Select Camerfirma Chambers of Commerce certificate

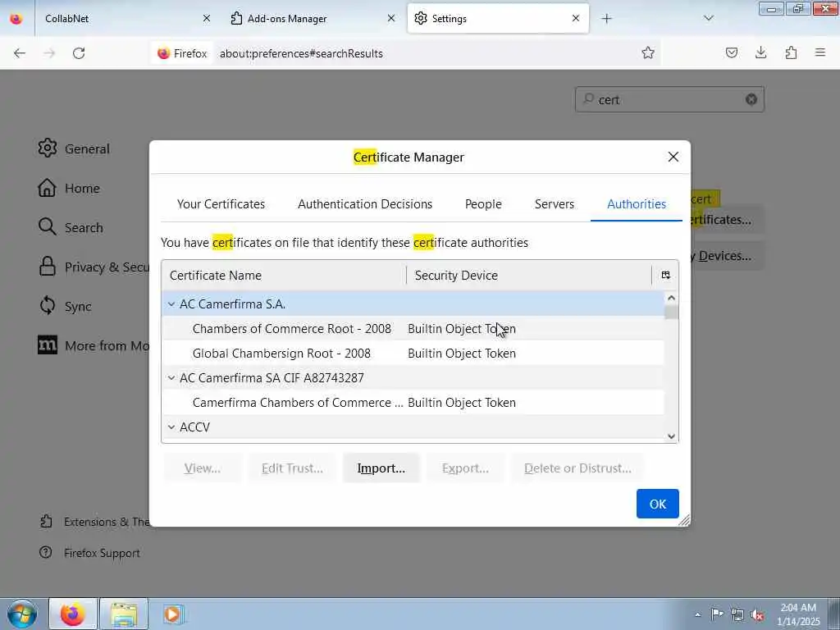[x=413, y=403]
